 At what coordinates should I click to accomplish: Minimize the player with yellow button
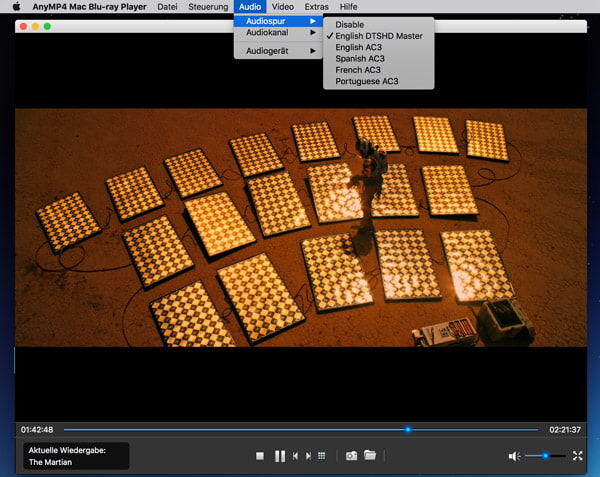(35, 26)
